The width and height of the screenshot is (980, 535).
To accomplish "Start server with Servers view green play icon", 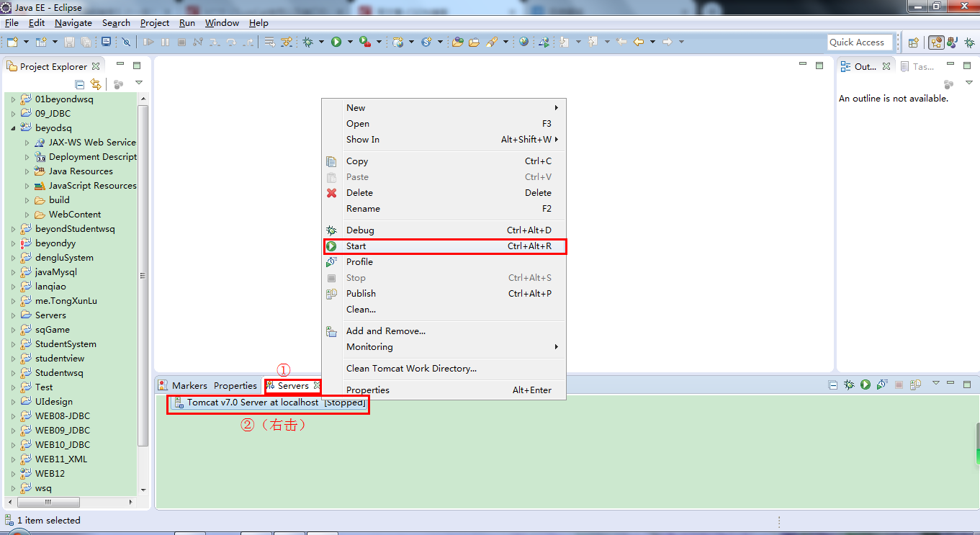I will (x=866, y=385).
